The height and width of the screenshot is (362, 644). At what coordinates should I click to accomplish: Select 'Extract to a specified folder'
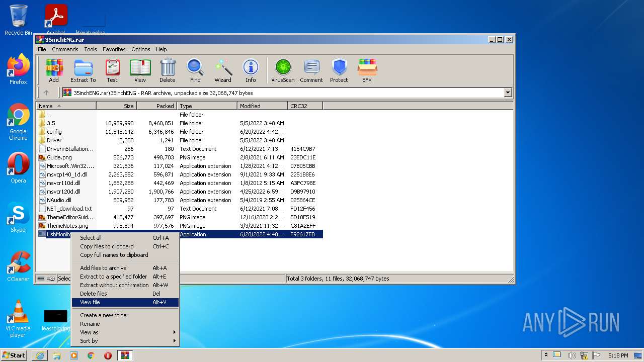coord(114,277)
